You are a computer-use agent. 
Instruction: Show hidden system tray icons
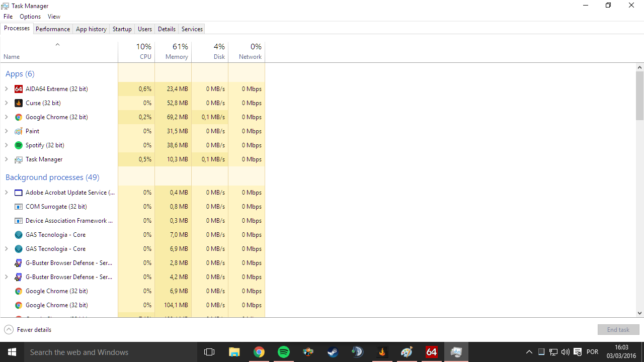[x=529, y=352]
